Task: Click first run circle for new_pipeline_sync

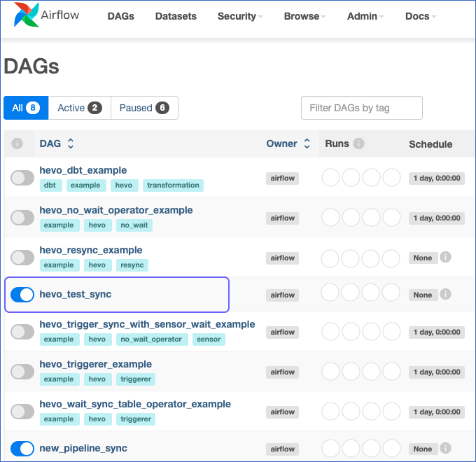Action: [x=330, y=448]
